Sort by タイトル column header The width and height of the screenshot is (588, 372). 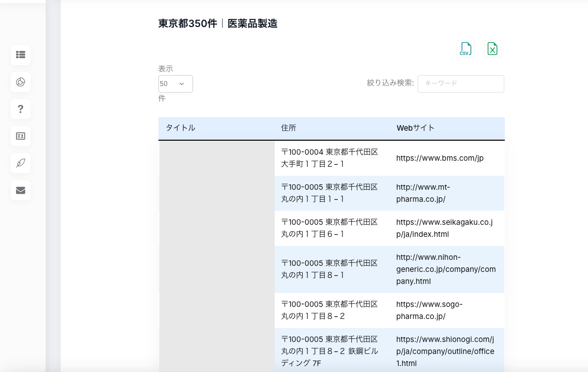216,128
